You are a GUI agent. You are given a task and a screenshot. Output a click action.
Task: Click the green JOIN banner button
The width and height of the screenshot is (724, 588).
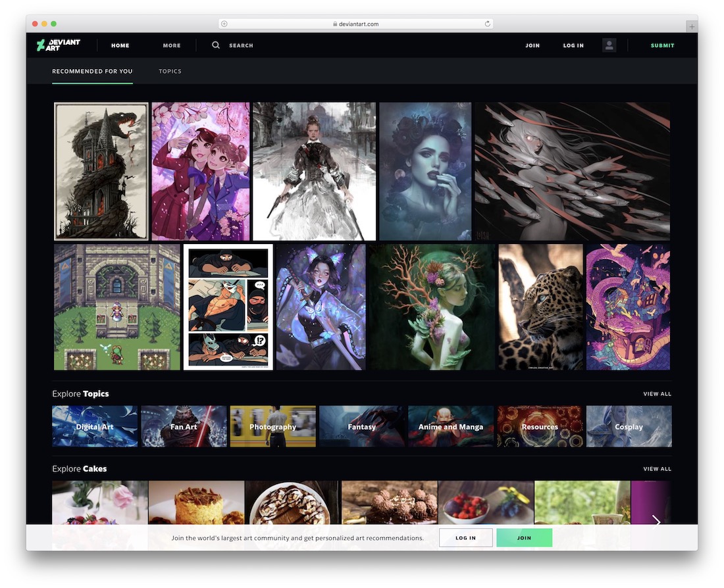pos(524,538)
